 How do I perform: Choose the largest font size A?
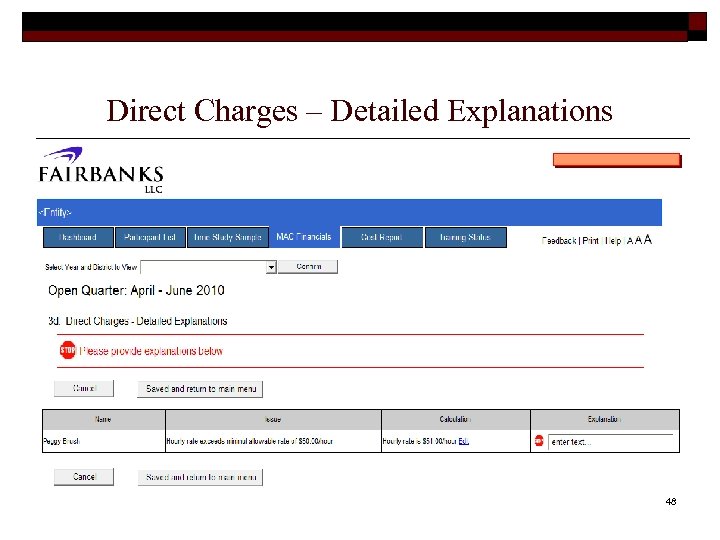pos(647,239)
